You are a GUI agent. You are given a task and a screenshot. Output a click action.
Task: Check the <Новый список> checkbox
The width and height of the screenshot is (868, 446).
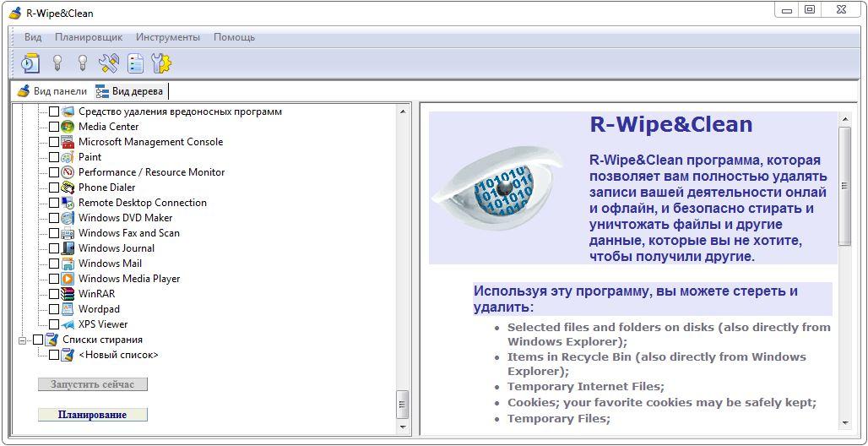tap(54, 355)
